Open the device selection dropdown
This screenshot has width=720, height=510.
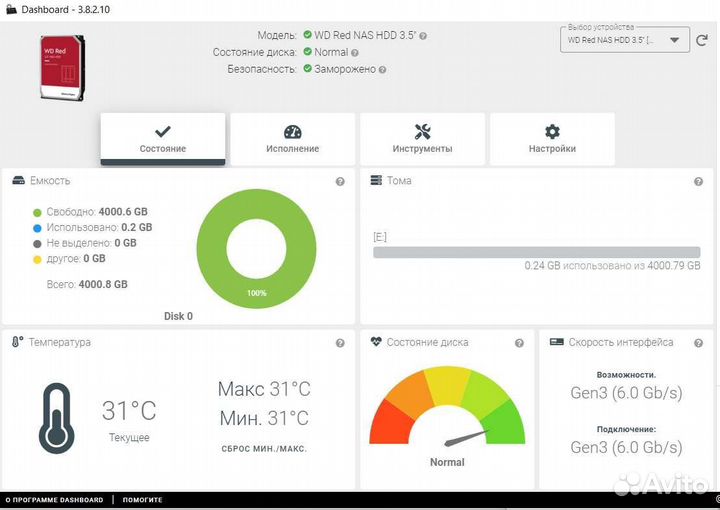pyautogui.click(x=624, y=40)
